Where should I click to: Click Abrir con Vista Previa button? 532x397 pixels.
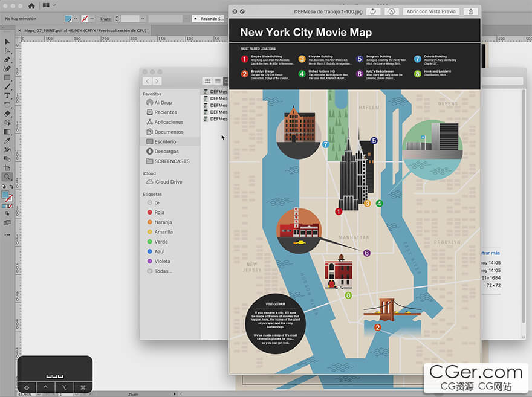click(x=431, y=11)
